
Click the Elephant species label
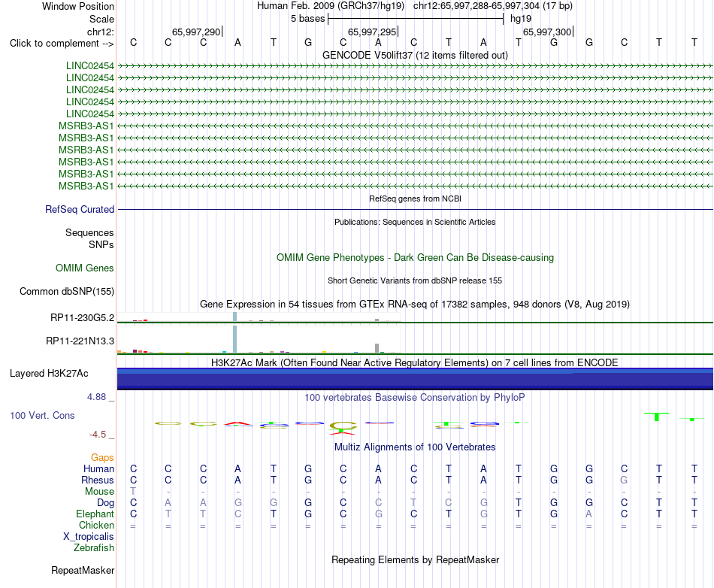pos(95,514)
